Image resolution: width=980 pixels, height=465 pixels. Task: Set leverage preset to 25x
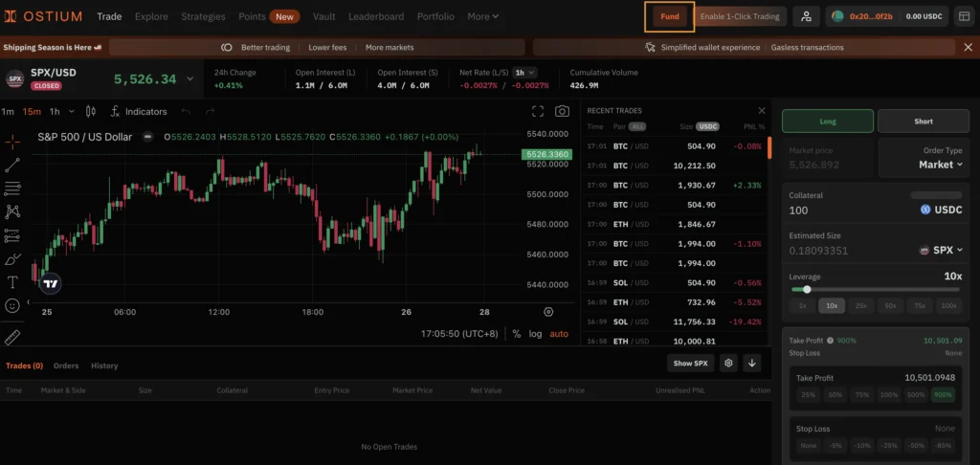861,305
